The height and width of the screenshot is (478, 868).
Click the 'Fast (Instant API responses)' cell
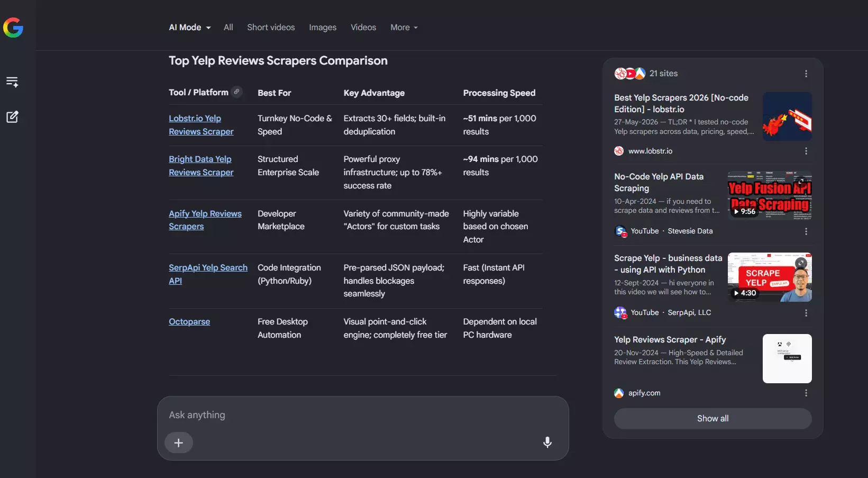pos(494,274)
